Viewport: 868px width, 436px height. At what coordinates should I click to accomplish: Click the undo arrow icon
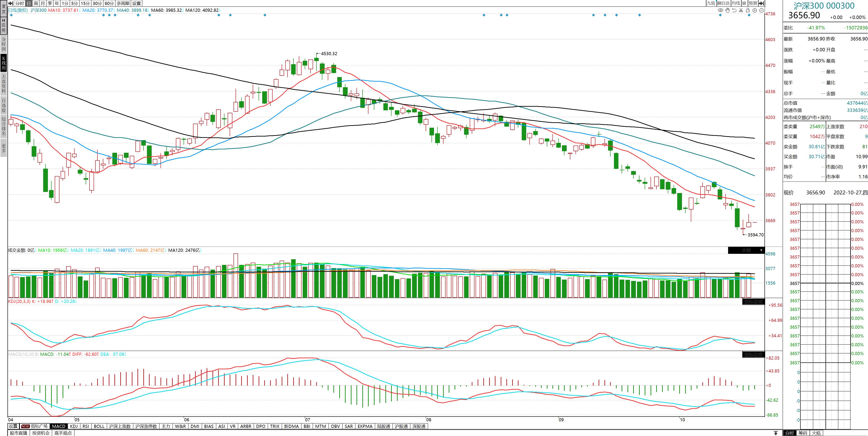pos(734,10)
